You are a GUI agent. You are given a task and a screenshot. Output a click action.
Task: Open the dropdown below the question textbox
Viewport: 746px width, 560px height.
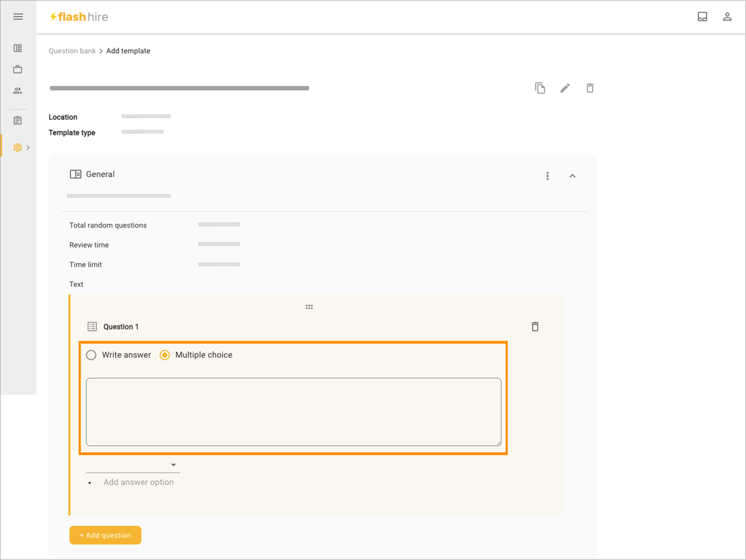point(133,465)
